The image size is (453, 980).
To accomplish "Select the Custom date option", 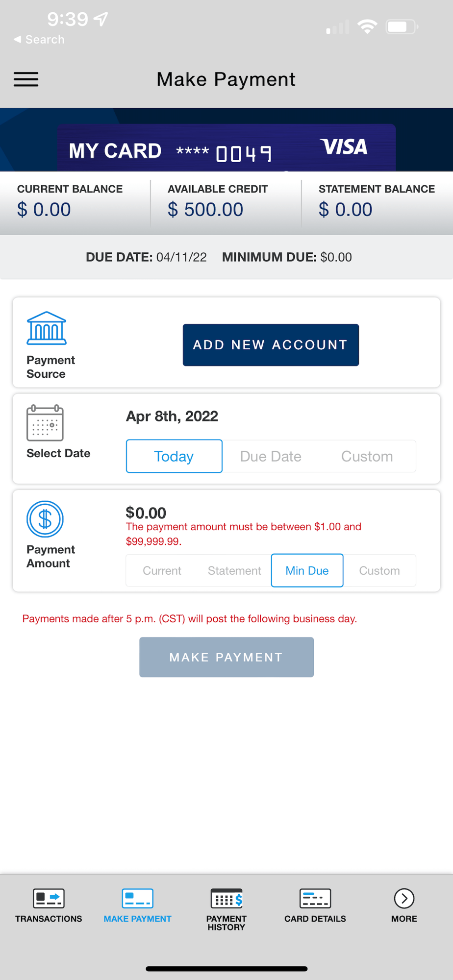I will [x=367, y=456].
